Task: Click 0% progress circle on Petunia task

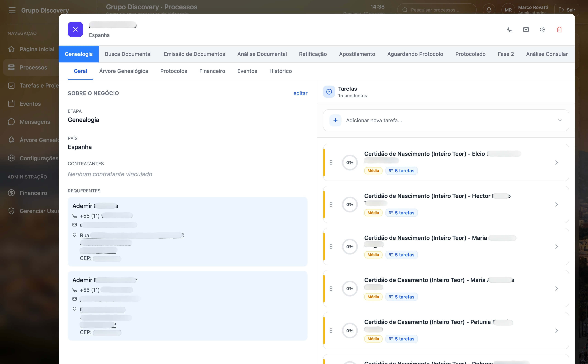Action: click(x=350, y=330)
